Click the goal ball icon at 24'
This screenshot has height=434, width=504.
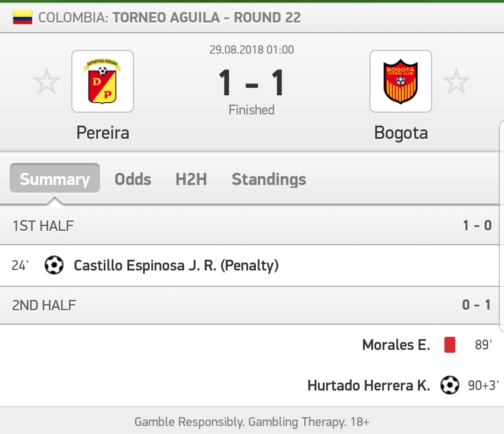point(54,265)
